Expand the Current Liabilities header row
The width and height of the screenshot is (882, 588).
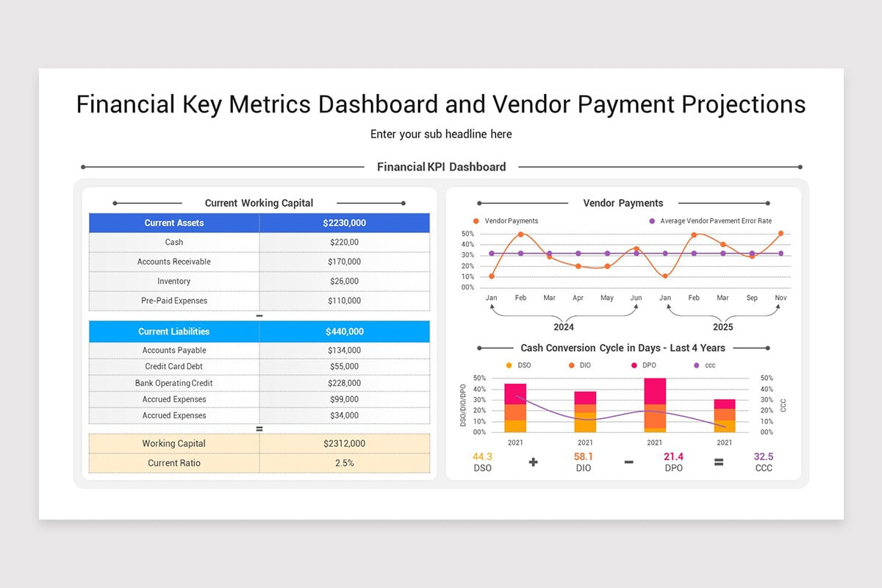point(173,331)
